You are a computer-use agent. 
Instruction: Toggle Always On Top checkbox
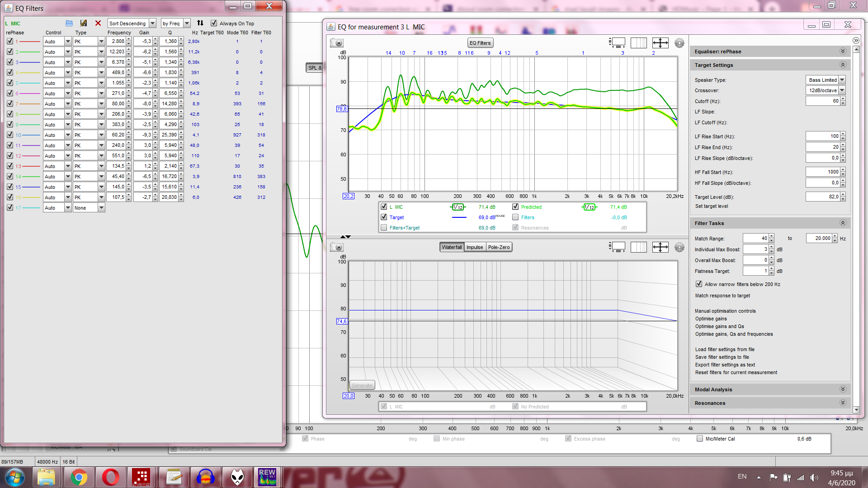214,23
